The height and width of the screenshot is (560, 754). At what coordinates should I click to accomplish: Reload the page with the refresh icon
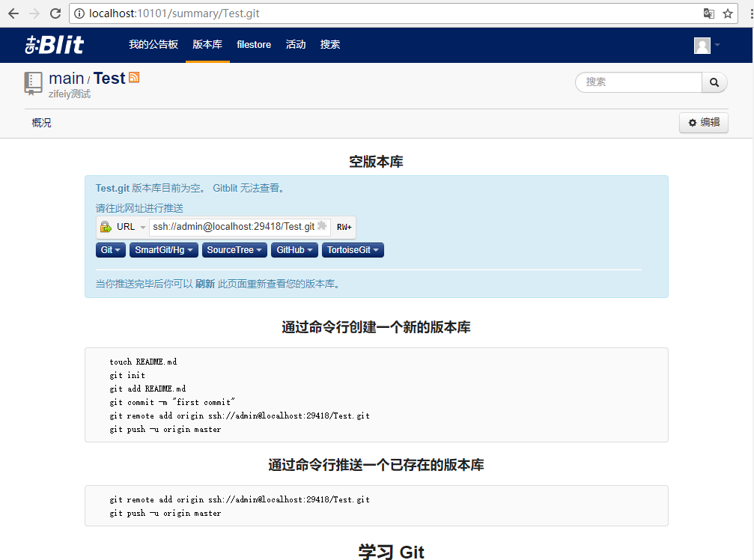coord(55,13)
